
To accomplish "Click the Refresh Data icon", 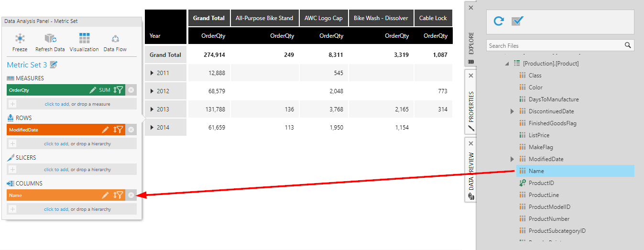I will [x=50, y=39].
